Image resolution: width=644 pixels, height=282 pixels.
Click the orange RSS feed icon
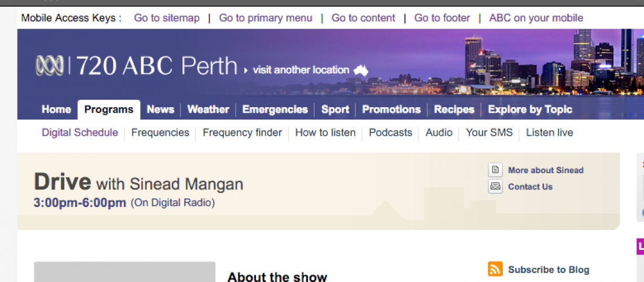pos(495,269)
